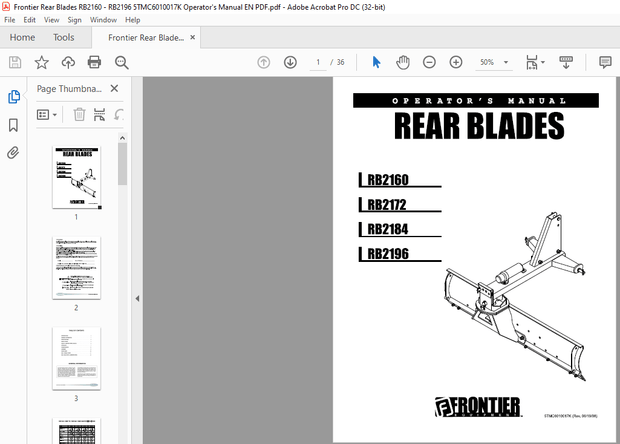Open the Window menu
The width and height of the screenshot is (620, 444).
(x=103, y=20)
